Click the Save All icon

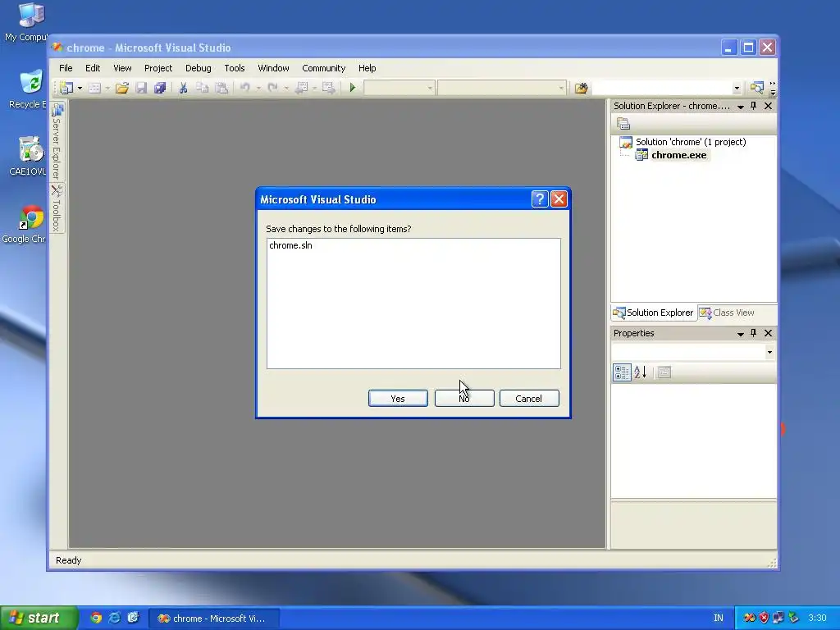point(160,88)
